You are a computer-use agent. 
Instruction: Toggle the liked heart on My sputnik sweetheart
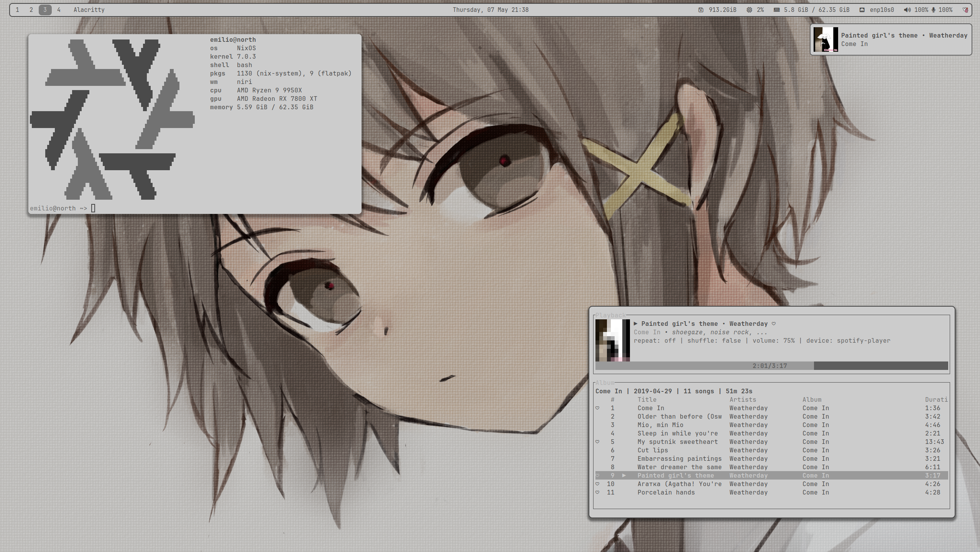(x=597, y=442)
